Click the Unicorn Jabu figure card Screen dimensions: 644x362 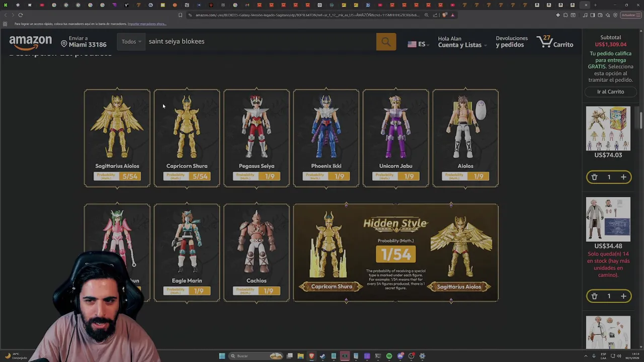[x=396, y=138]
